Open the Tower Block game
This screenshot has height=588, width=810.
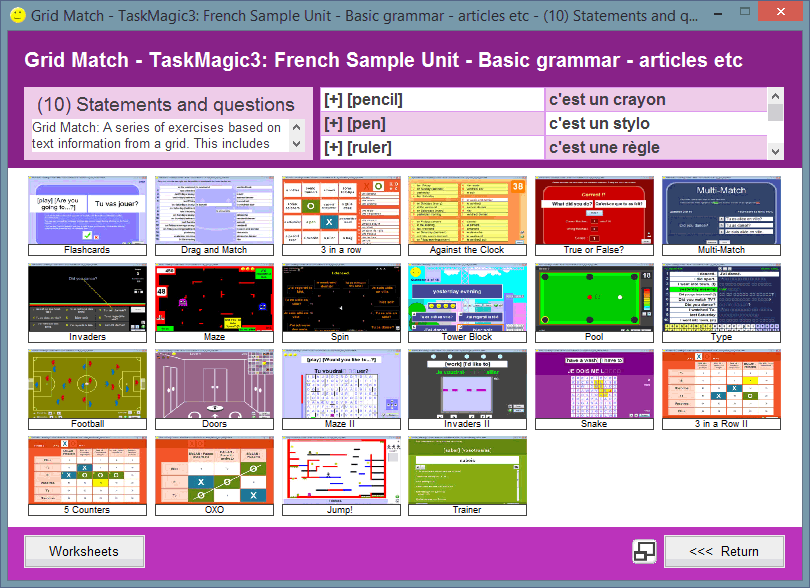468,303
